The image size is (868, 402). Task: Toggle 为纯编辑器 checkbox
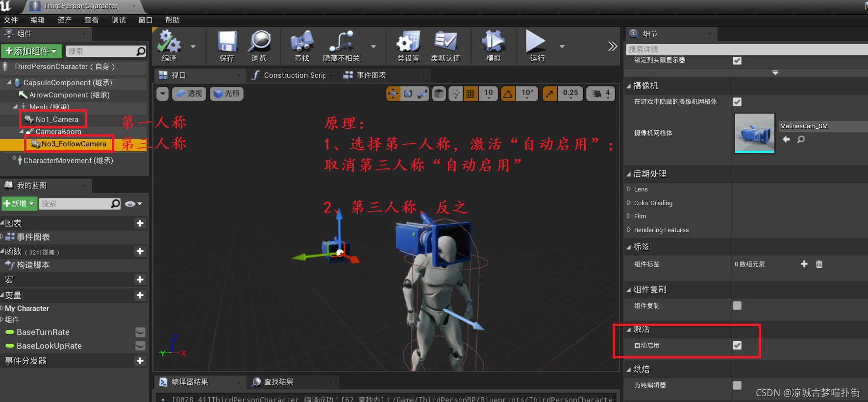[x=737, y=385]
